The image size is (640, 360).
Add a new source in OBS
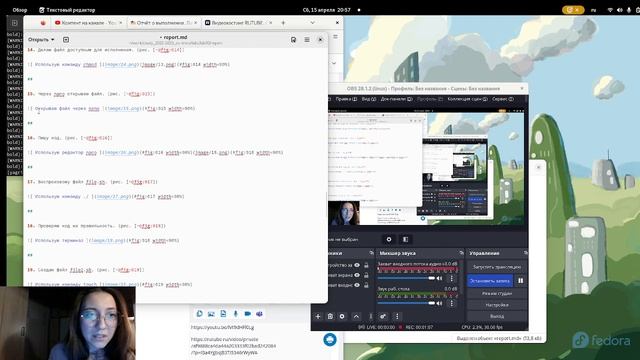coord(318,316)
